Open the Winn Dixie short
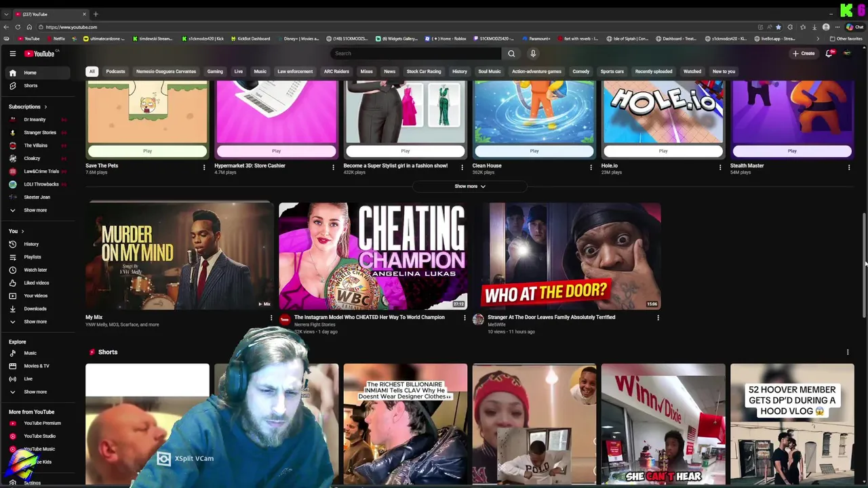Screen dimensions: 868x488 click(x=663, y=424)
